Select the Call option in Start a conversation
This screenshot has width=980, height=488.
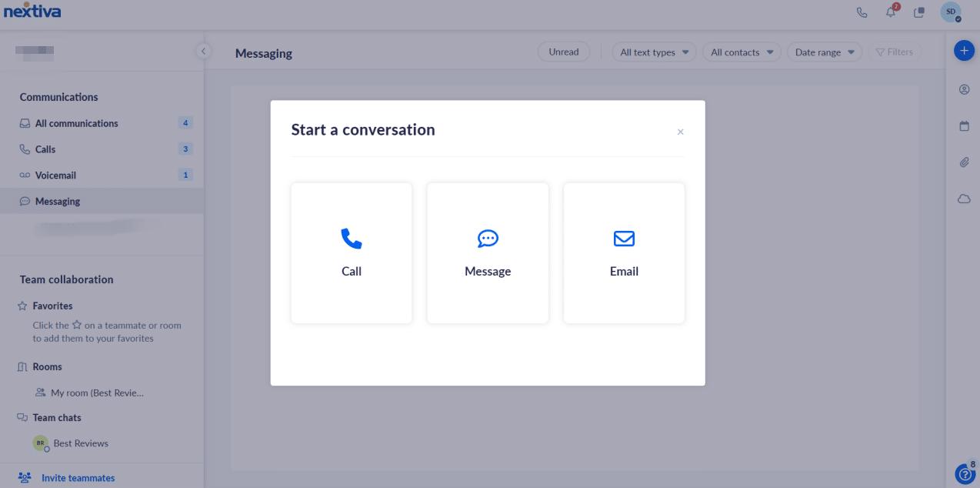click(x=352, y=252)
